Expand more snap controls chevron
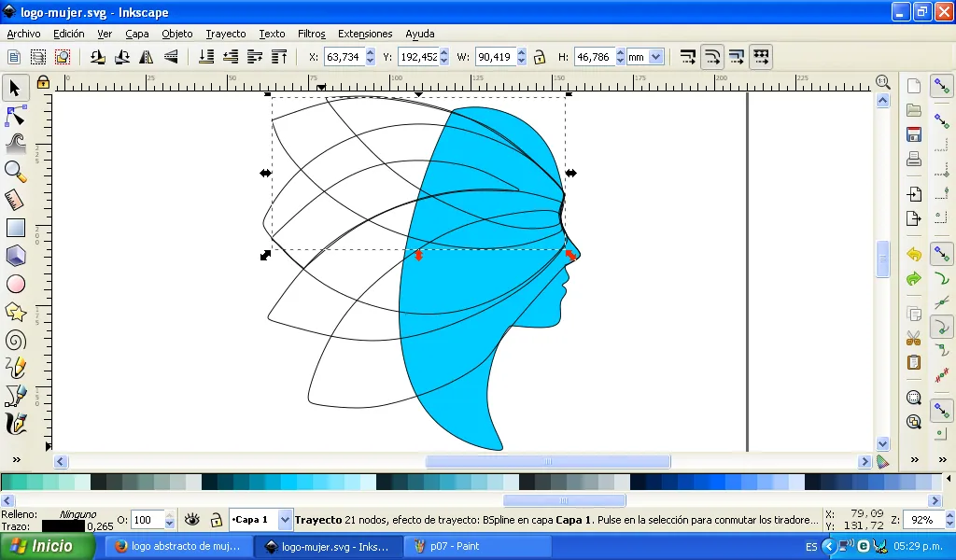 (x=943, y=459)
